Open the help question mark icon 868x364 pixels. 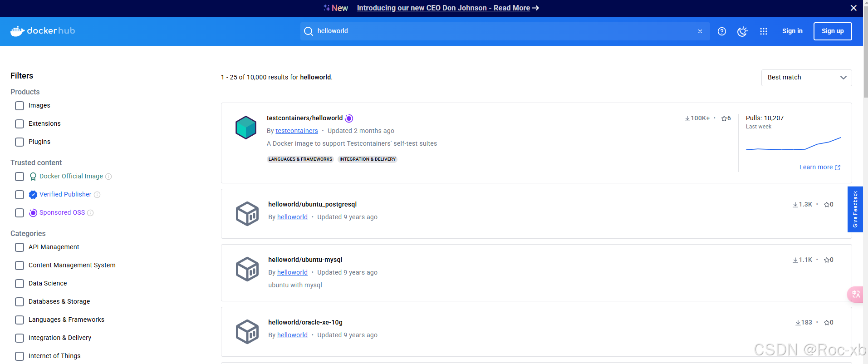[722, 31]
